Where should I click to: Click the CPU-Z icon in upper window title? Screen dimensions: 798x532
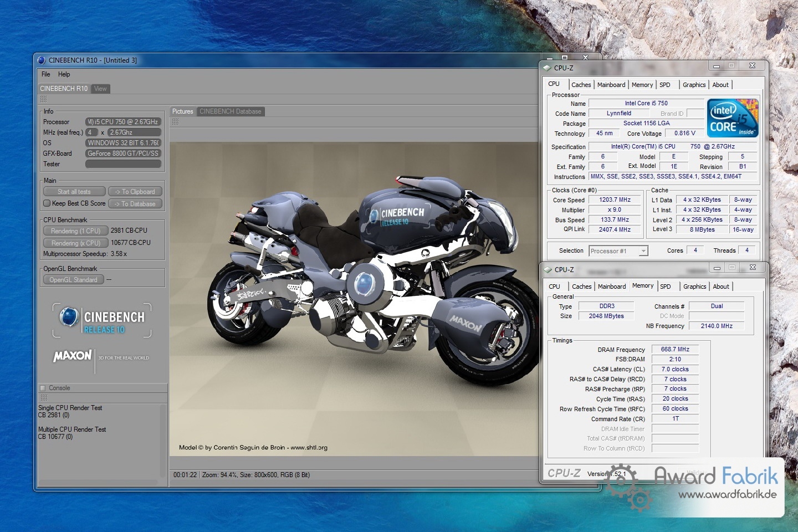coord(547,68)
